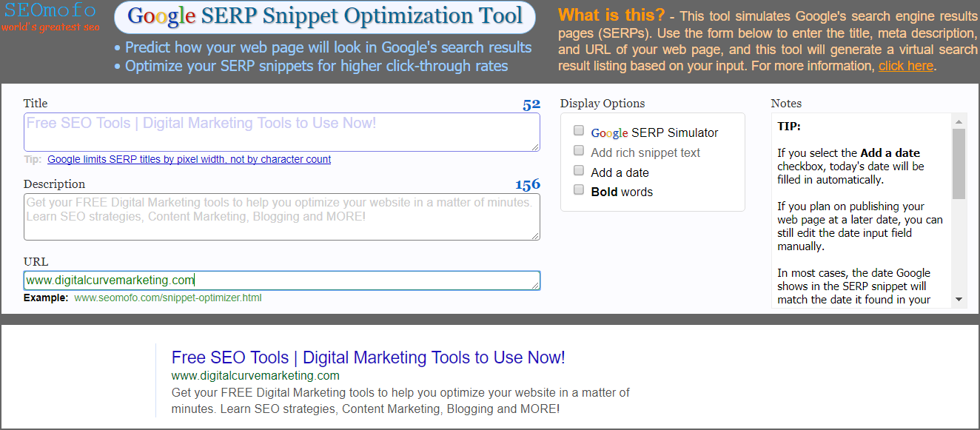Click the example URL seomofo.com/snippet-optimizer.html
980x430 pixels.
click(168, 298)
